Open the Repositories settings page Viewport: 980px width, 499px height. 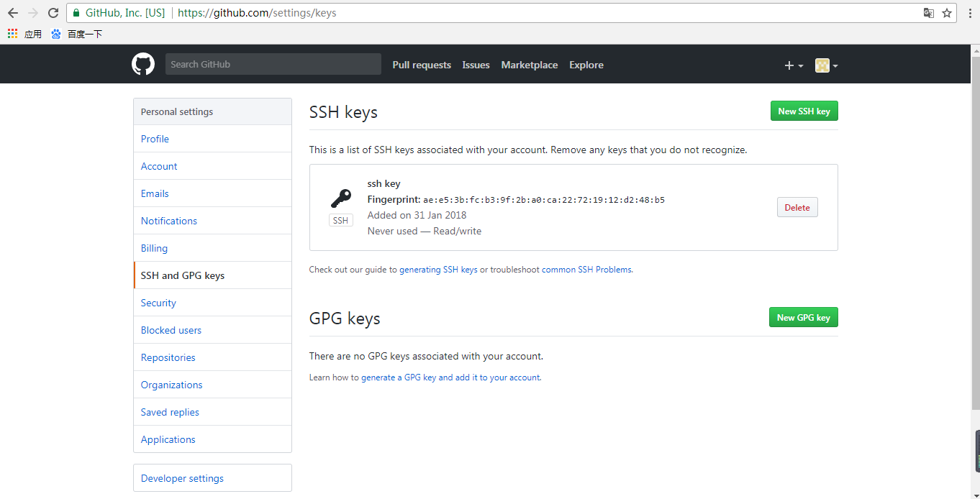click(x=212, y=357)
